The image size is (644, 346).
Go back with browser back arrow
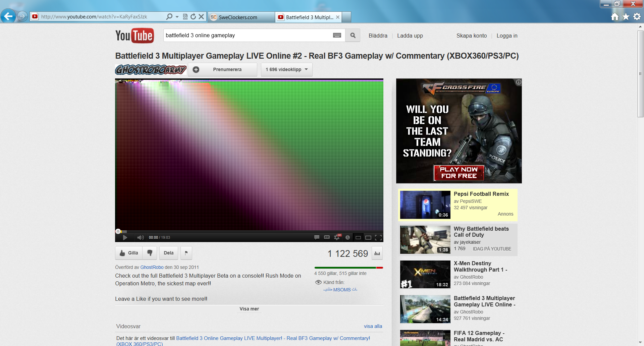(8, 16)
